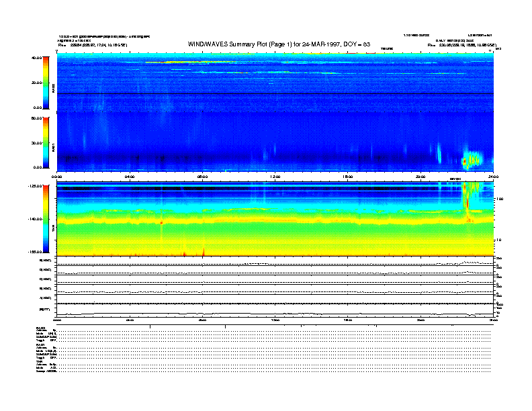This screenshot has width=532, height=411.
Task: Click the 12:00 time label below RAD1 spectrogram
Action: [x=275, y=177]
